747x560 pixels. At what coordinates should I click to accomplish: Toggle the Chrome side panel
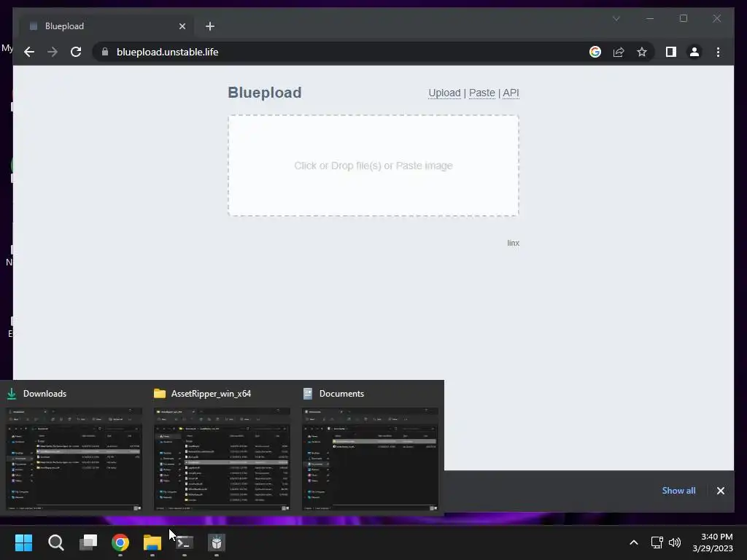[x=671, y=52]
